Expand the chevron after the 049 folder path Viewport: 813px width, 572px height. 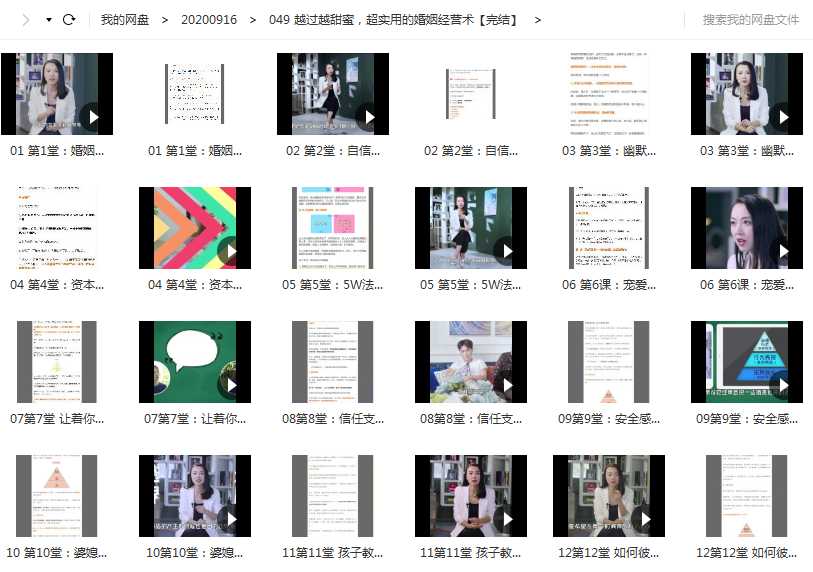coord(538,20)
